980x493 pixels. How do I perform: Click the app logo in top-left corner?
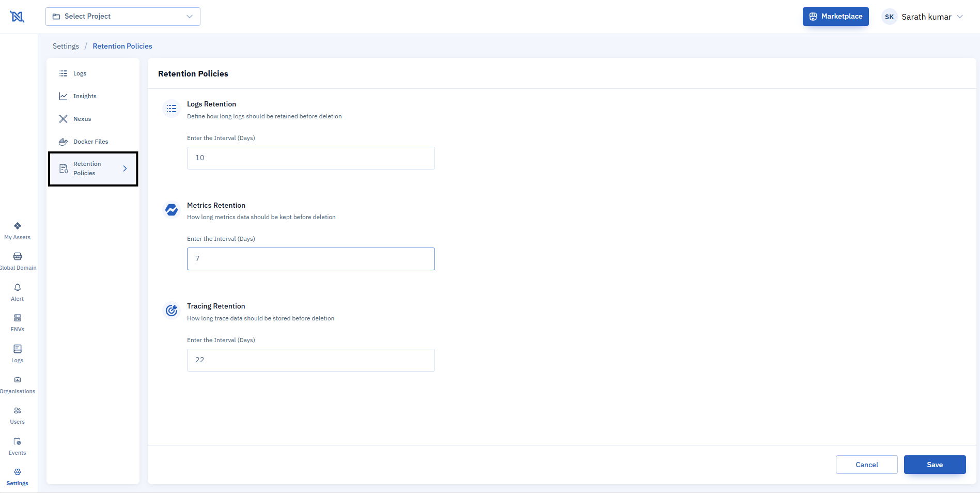tap(17, 17)
